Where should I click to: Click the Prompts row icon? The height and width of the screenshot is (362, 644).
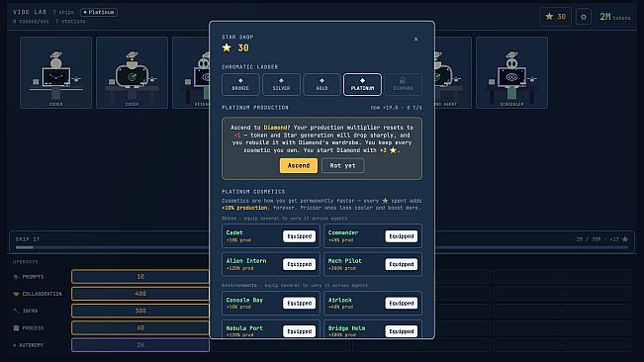pyautogui.click(x=16, y=277)
